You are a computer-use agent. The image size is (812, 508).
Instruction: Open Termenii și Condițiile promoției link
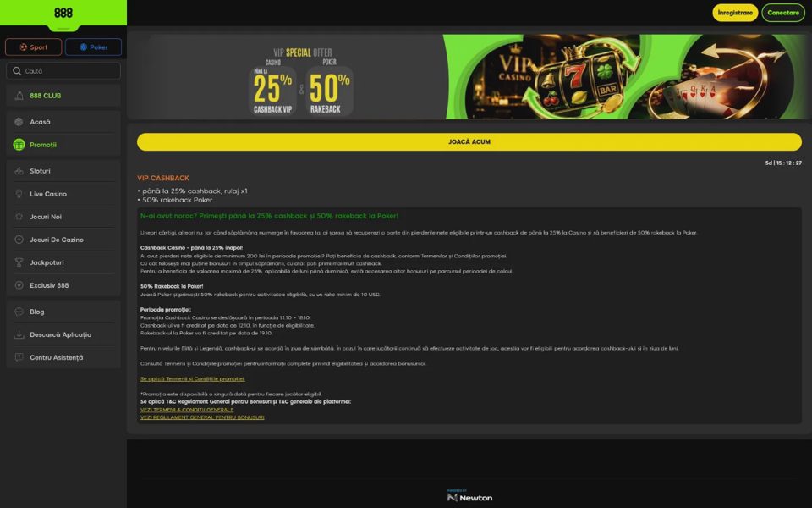[x=193, y=379]
